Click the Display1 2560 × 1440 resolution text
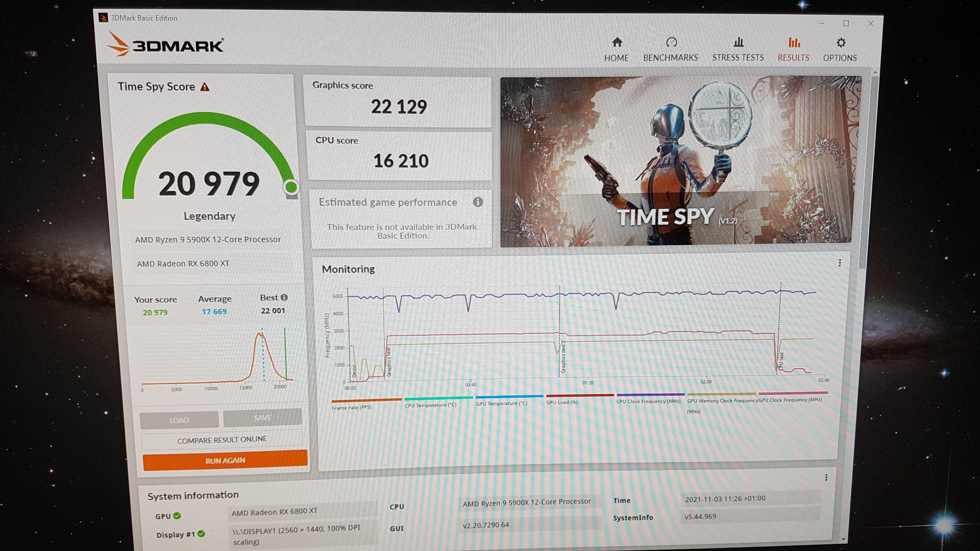 (x=296, y=535)
